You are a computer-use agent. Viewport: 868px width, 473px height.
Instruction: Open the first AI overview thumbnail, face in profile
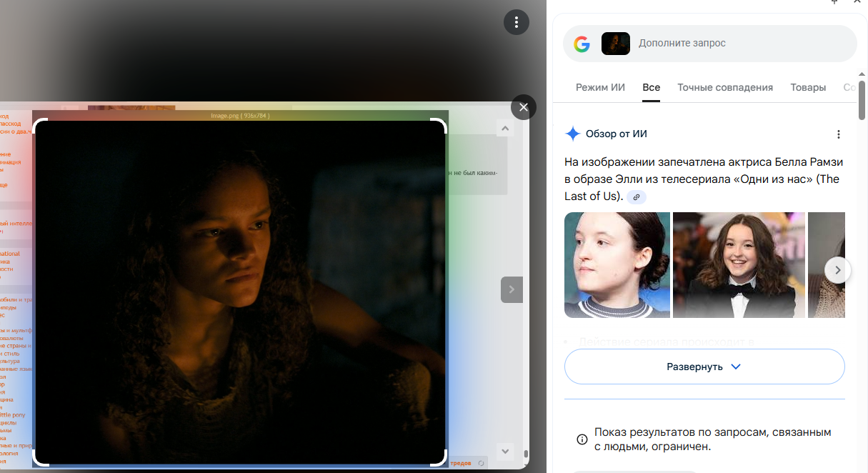(617, 265)
